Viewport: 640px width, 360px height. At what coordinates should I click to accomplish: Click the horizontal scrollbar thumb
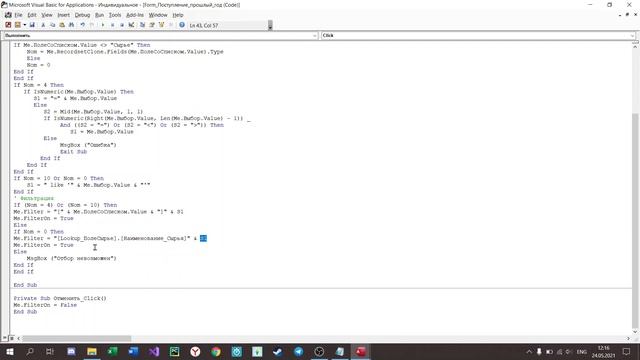point(77,338)
